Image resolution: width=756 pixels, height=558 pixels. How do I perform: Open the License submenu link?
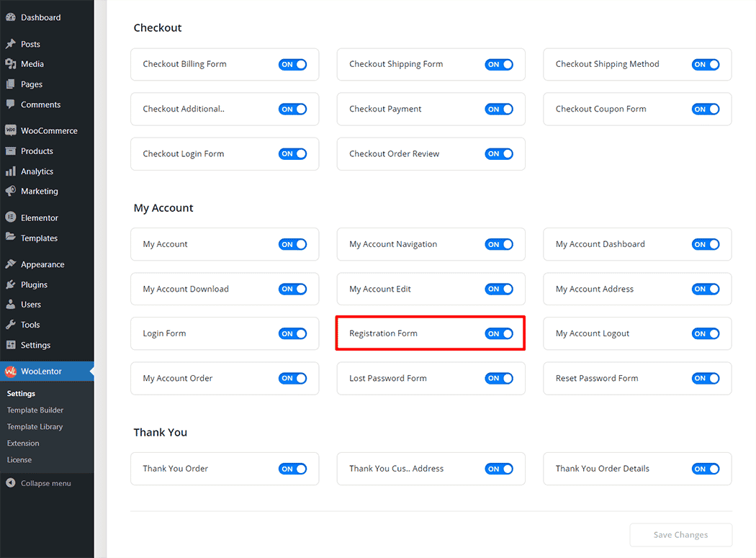(19, 460)
